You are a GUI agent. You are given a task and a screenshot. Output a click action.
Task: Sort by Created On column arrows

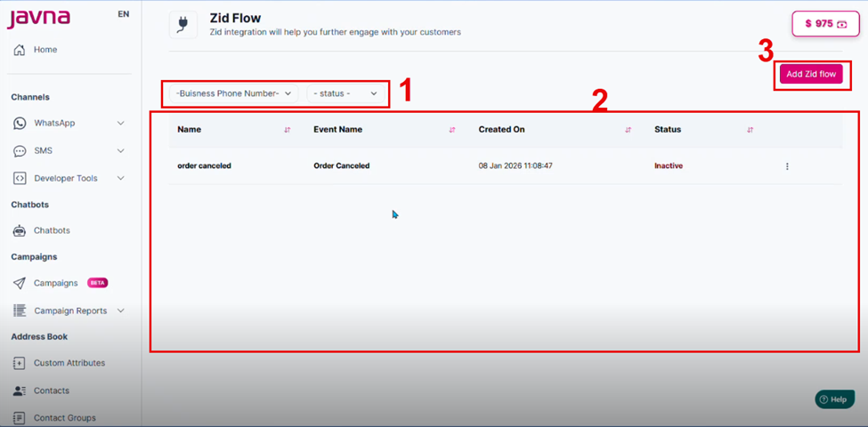point(628,130)
